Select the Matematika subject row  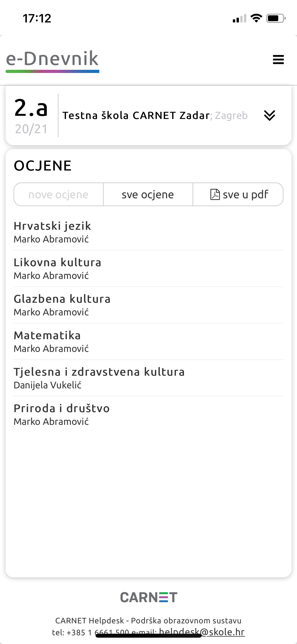coord(47,341)
